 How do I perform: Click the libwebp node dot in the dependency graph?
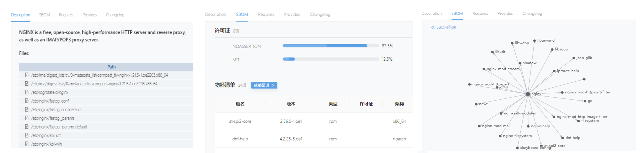(x=512, y=43)
